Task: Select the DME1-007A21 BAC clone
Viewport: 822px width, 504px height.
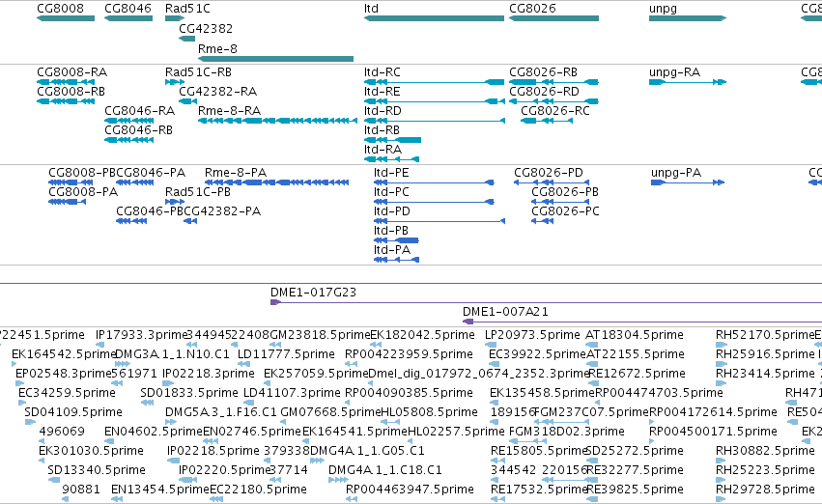Action: (642, 322)
